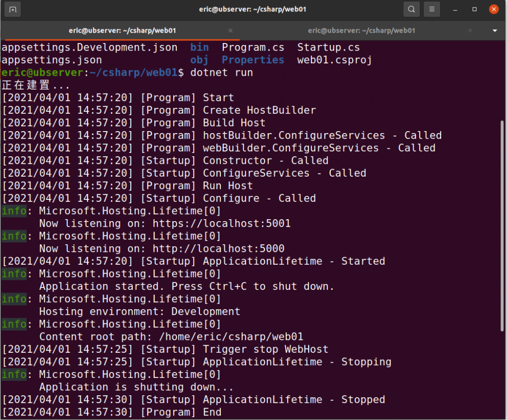Close the terminal window with red button

point(494,9)
